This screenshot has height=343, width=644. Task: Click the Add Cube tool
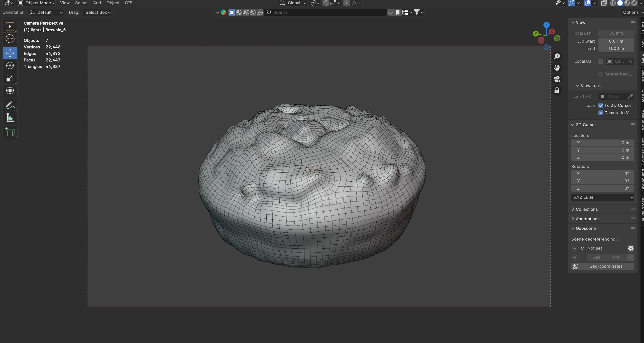point(10,132)
